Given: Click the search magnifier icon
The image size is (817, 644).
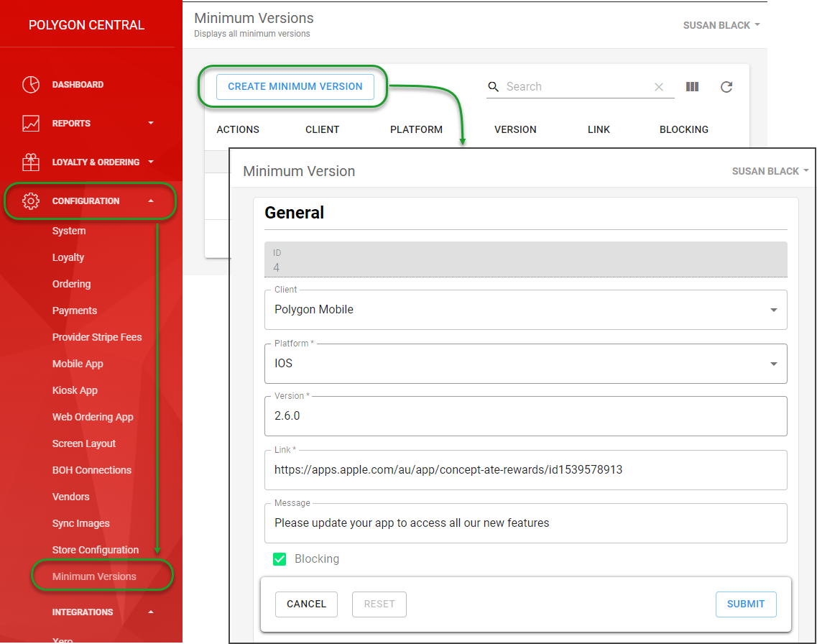Looking at the screenshot, I should (494, 86).
